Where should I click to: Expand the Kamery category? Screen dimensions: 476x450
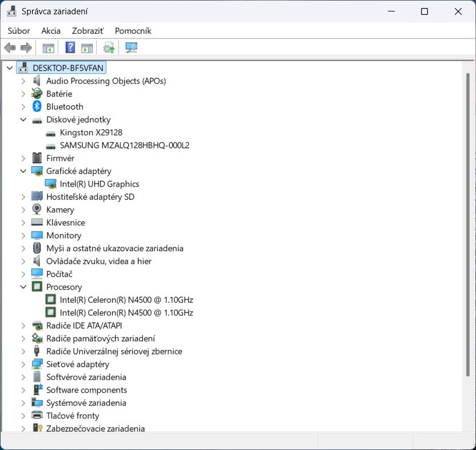click(23, 210)
